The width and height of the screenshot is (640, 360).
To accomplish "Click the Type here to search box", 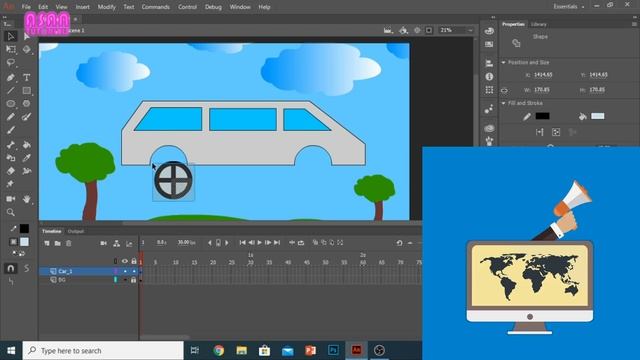I will [x=103, y=351].
